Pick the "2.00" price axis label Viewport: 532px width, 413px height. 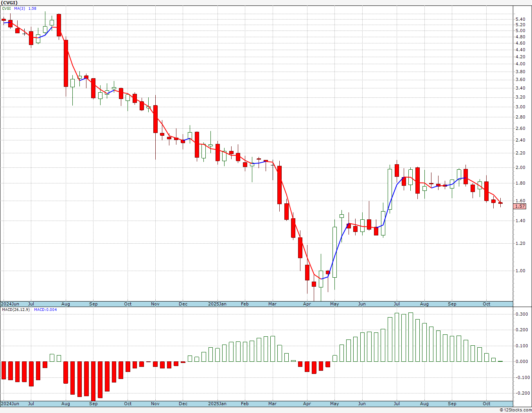(x=520, y=167)
